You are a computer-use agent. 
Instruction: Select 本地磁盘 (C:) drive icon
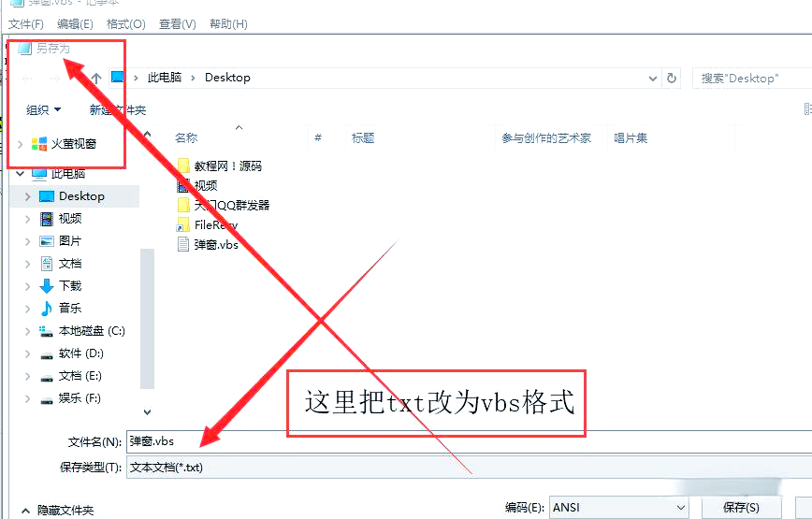point(47,331)
